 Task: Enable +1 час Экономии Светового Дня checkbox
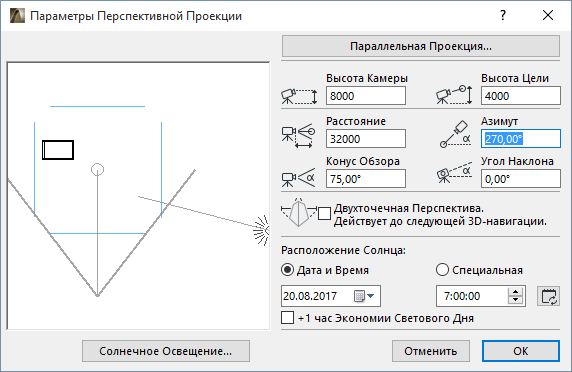tap(287, 317)
